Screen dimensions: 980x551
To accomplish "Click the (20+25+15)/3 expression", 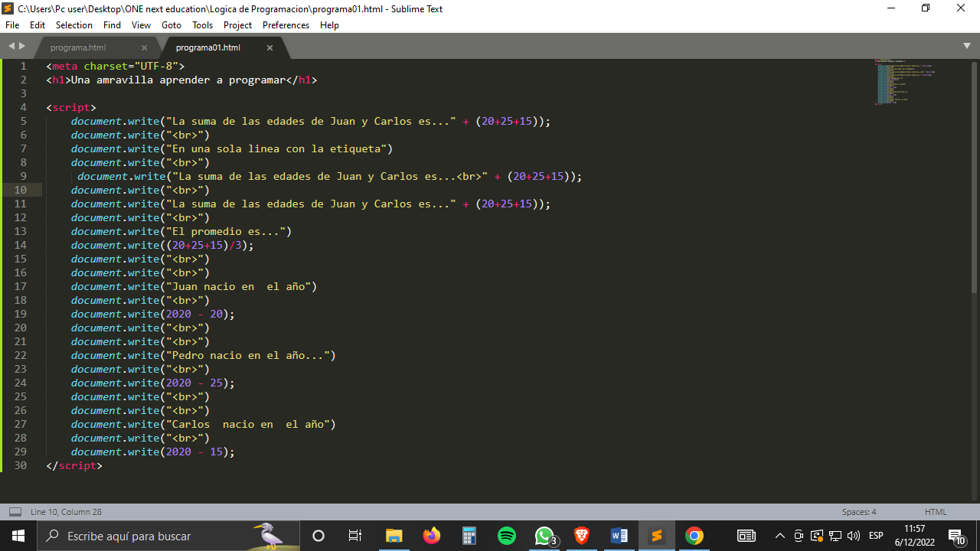I will pos(207,245).
